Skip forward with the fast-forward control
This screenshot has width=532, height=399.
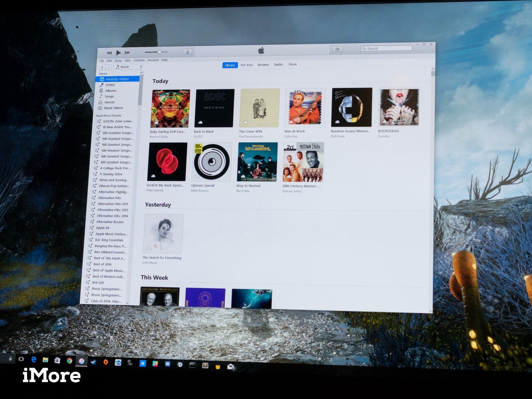(127, 52)
